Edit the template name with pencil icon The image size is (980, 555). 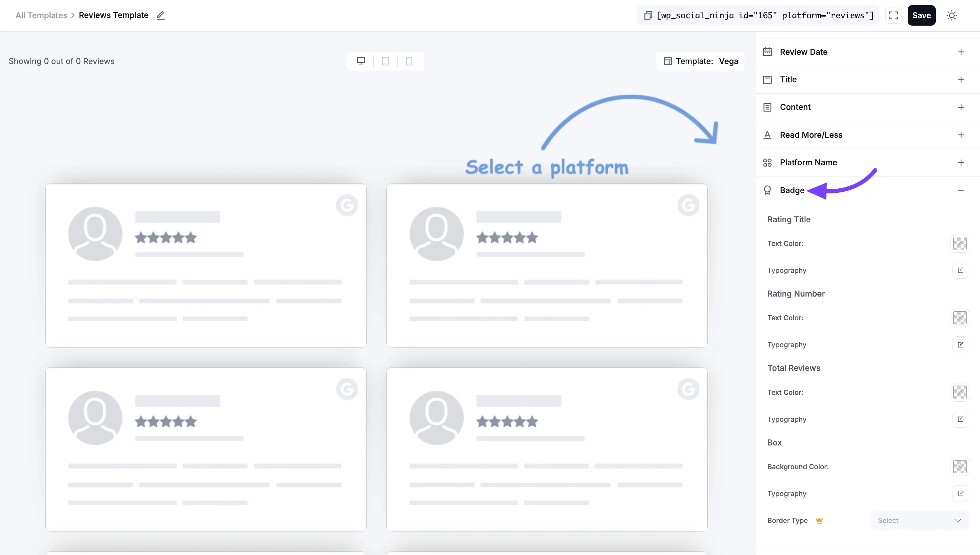pyautogui.click(x=160, y=15)
